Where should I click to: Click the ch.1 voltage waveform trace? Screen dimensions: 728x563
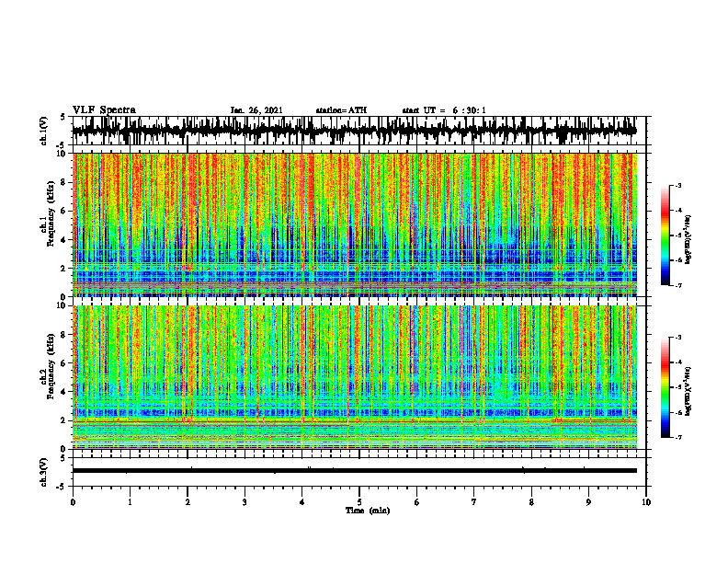coord(354,131)
